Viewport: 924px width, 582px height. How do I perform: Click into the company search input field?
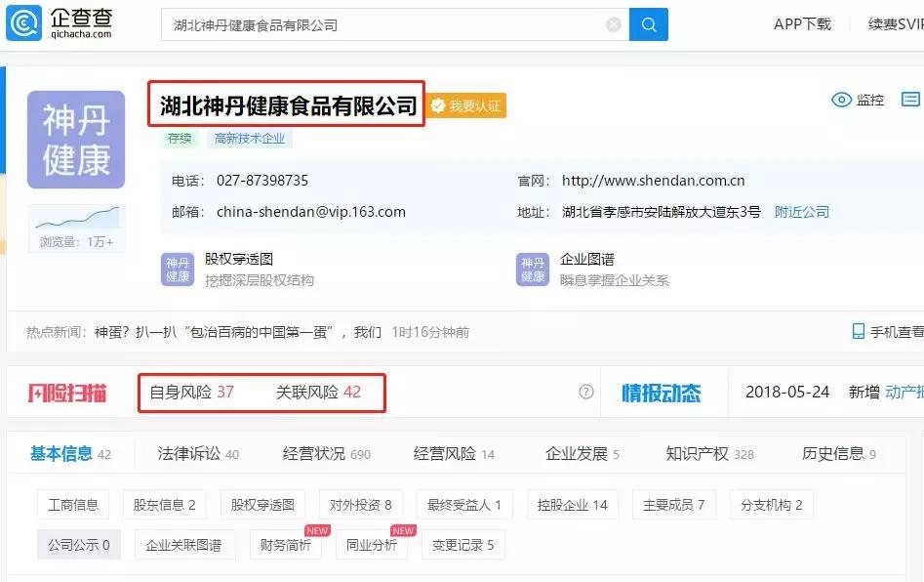[x=381, y=24]
